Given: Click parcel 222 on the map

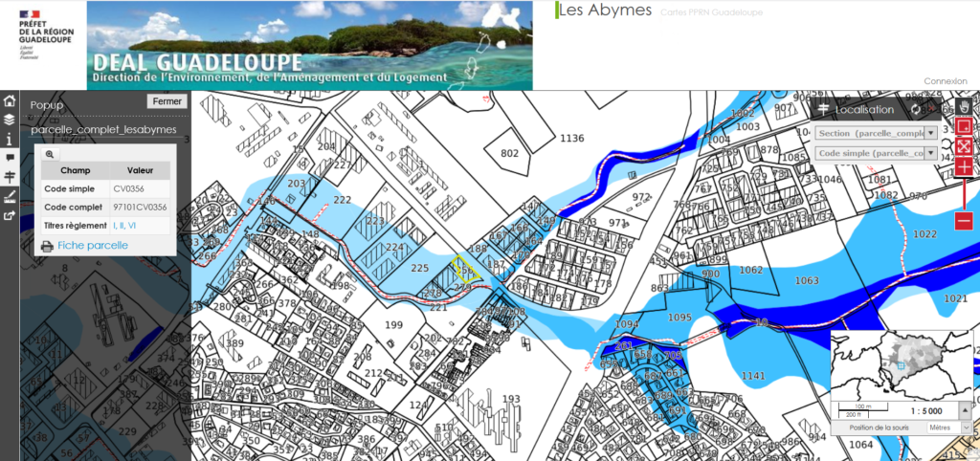Looking at the screenshot, I should [x=343, y=199].
